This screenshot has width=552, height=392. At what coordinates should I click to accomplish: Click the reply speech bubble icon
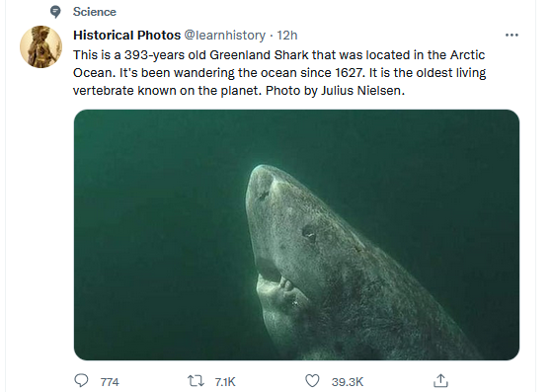click(81, 381)
